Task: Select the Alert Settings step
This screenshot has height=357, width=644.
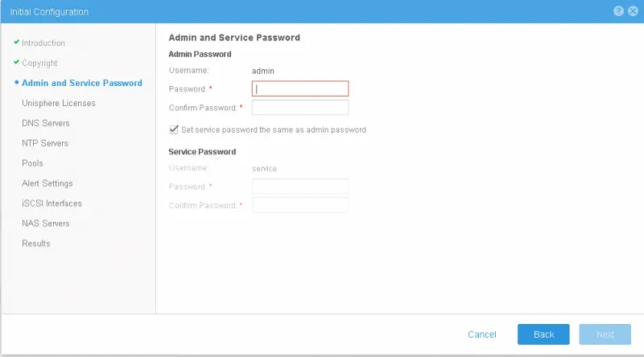Action: (47, 183)
